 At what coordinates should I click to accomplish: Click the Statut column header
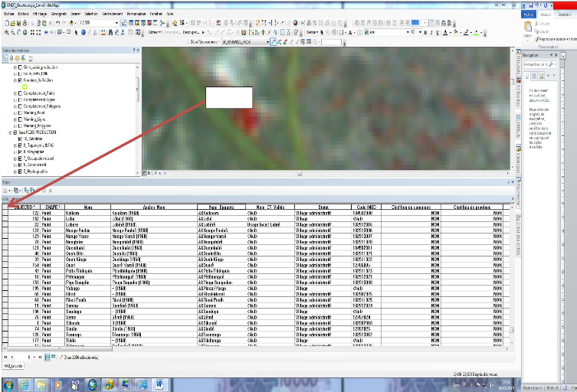click(322, 207)
